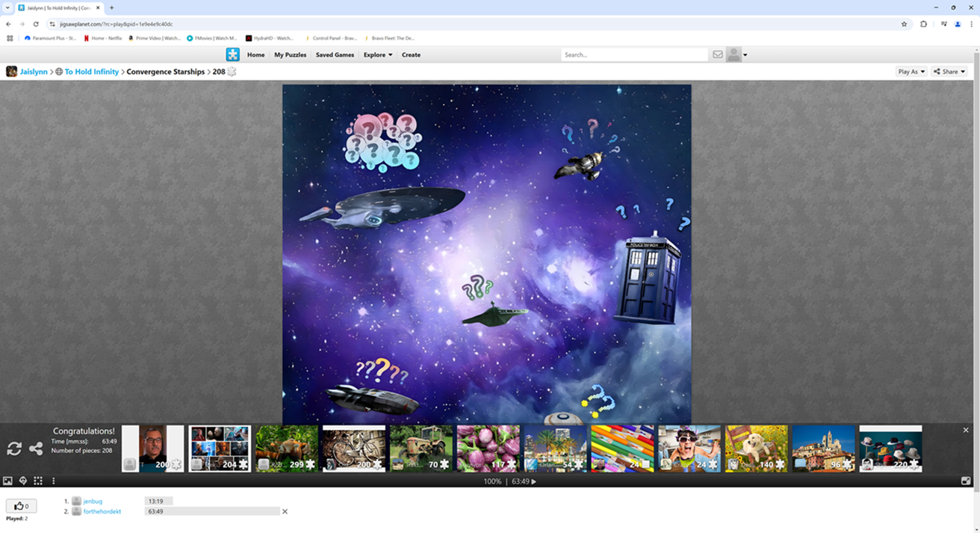Screen dimensions: 980x533
Task: Open jenbug's profile link
Action: tap(93, 502)
